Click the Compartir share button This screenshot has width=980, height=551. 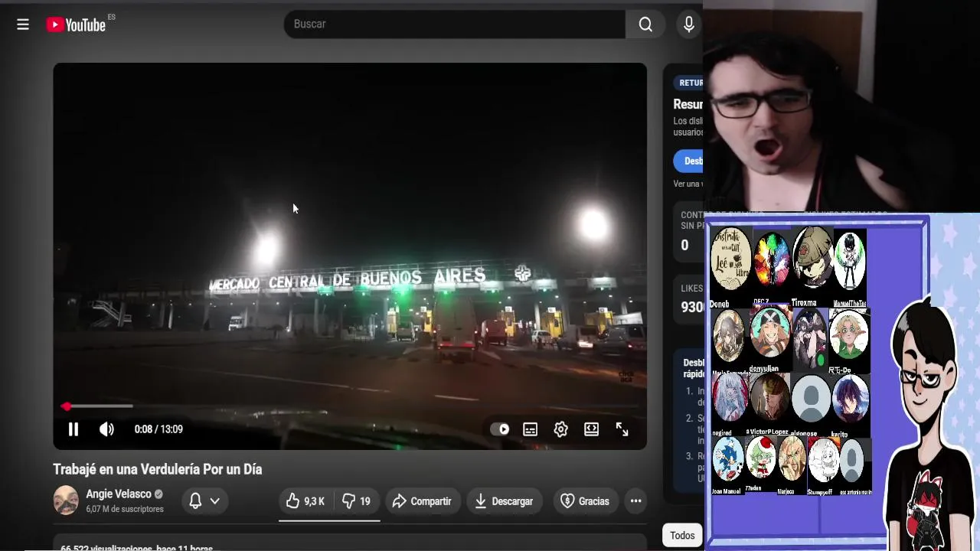[423, 501]
